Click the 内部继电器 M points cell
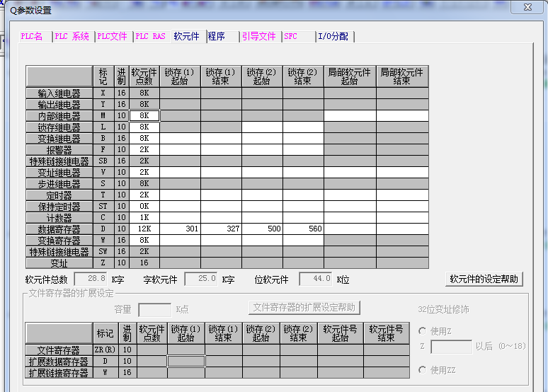Image resolution: width=548 pixels, height=392 pixels. 144,115
